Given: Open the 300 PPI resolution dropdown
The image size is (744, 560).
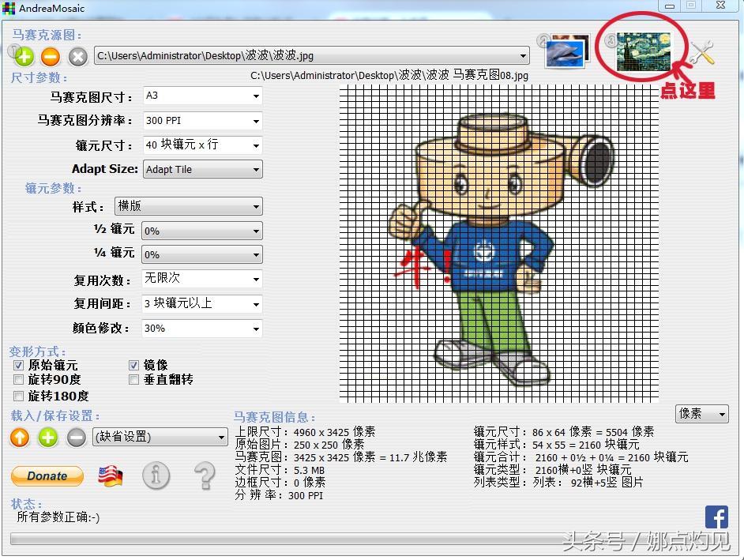Looking at the screenshot, I should tap(202, 121).
